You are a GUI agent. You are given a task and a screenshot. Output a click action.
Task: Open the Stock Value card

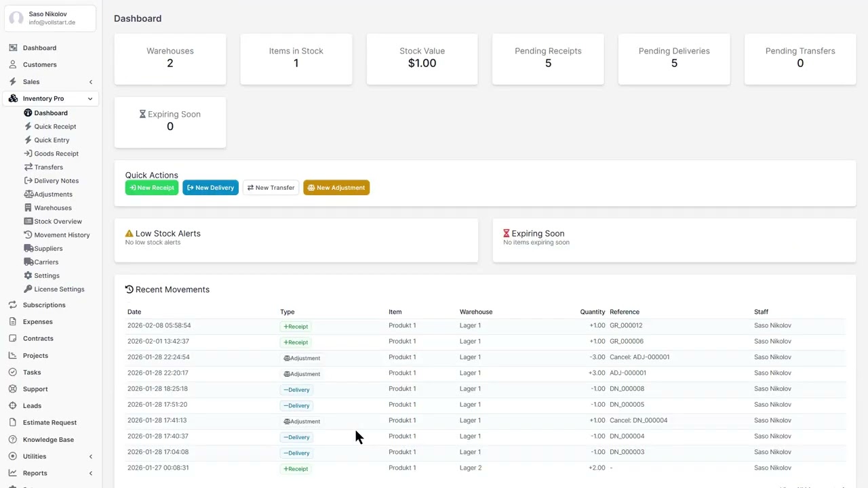coord(422,59)
